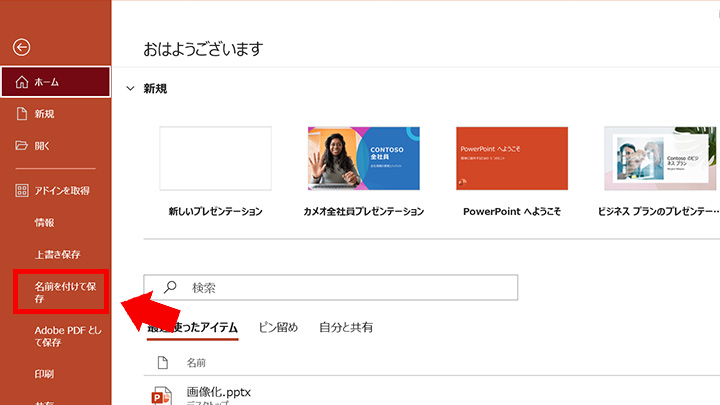This screenshot has width=720, height=405.
Task: Open the カメオ全社員プレゼンテーション template thumbnail
Action: point(364,158)
